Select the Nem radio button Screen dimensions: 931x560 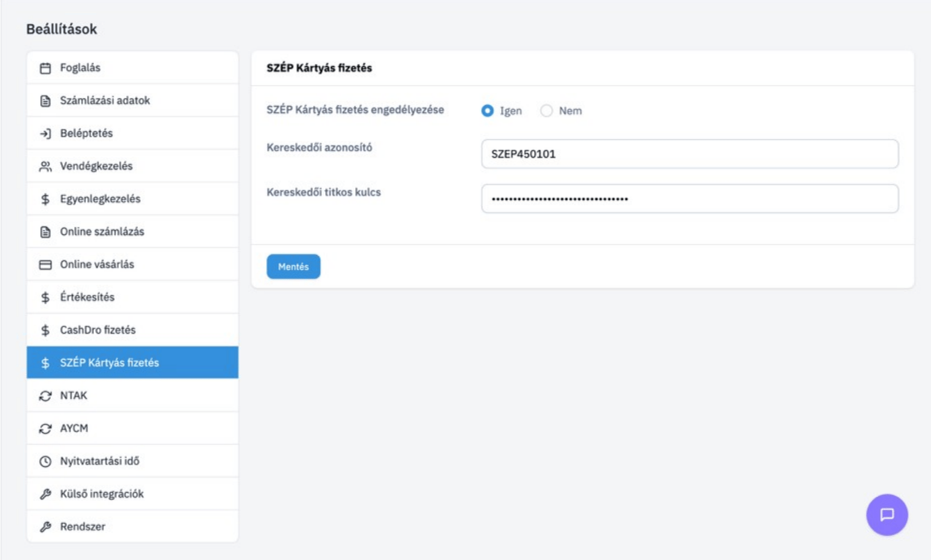tap(546, 111)
